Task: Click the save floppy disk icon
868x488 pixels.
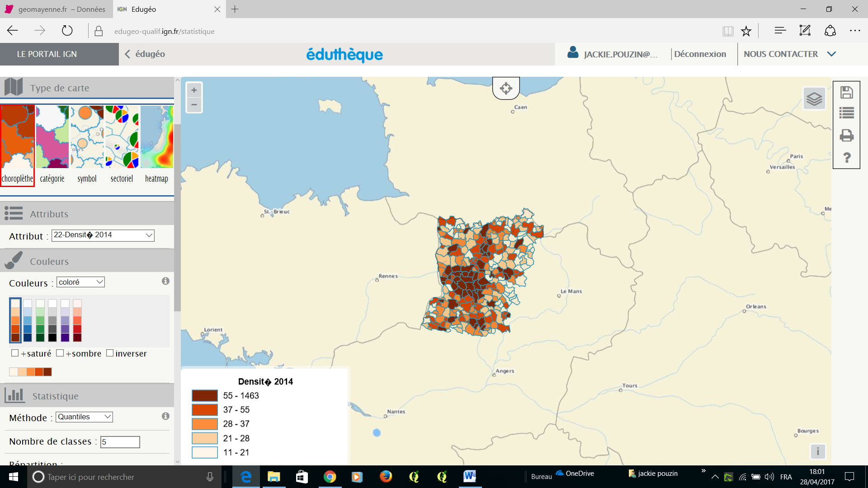Action: click(x=846, y=93)
